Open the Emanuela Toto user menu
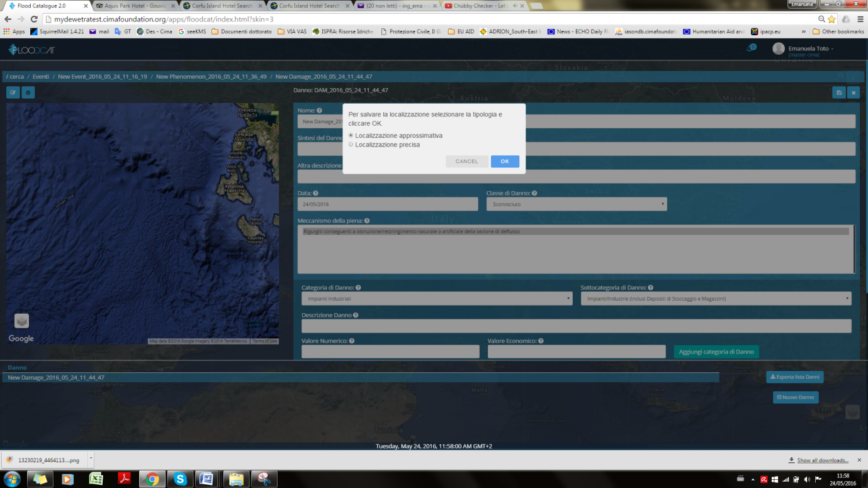 click(811, 48)
